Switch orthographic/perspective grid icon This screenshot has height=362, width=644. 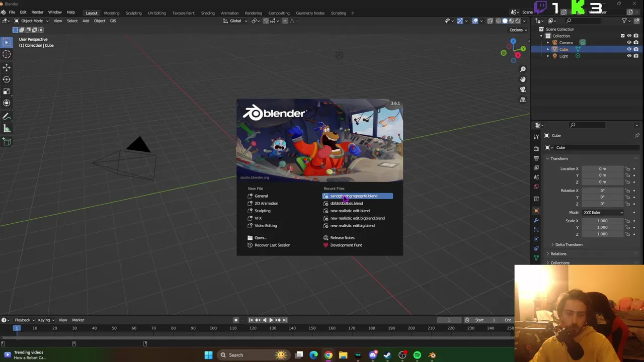tap(523, 100)
